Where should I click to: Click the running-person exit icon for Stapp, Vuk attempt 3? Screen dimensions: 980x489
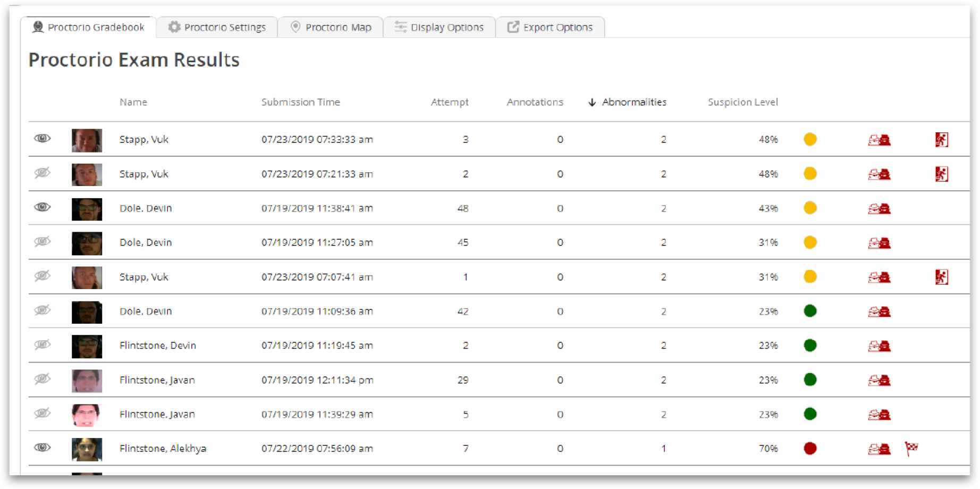(x=942, y=140)
